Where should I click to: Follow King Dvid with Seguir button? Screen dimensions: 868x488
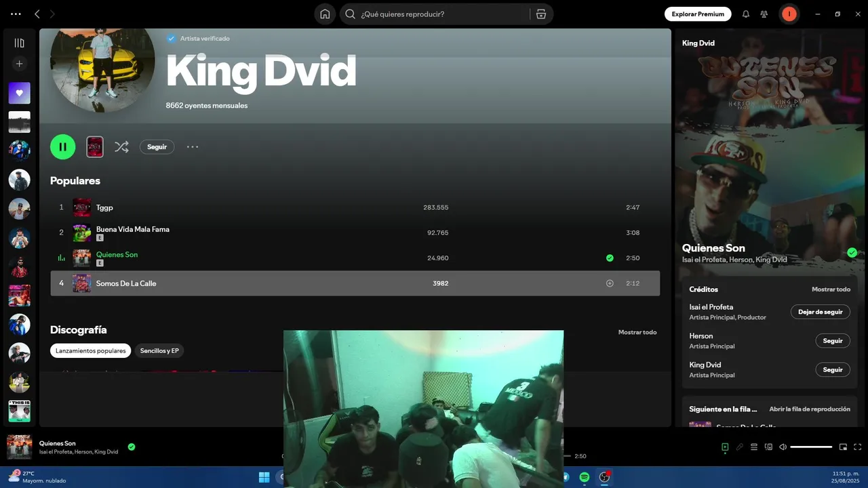click(x=157, y=146)
